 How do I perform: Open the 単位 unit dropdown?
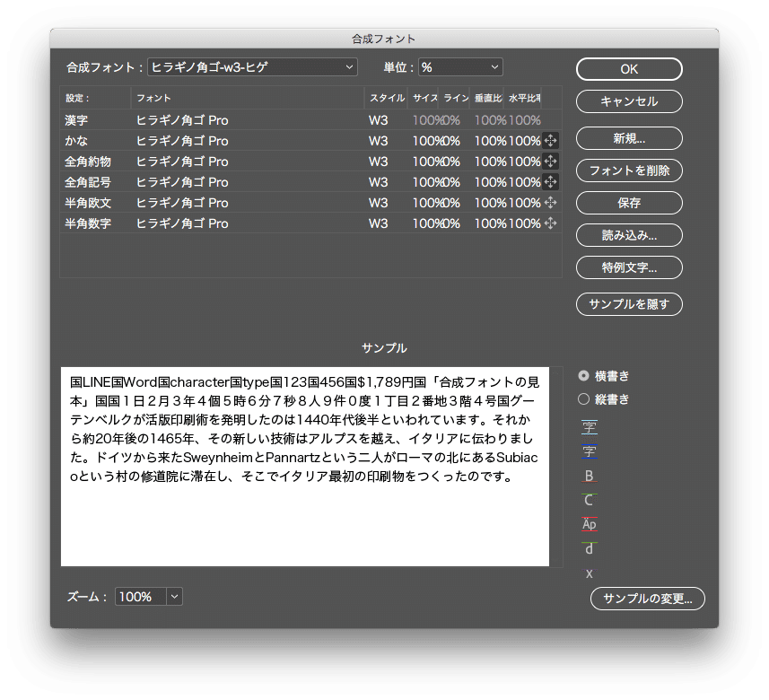460,67
